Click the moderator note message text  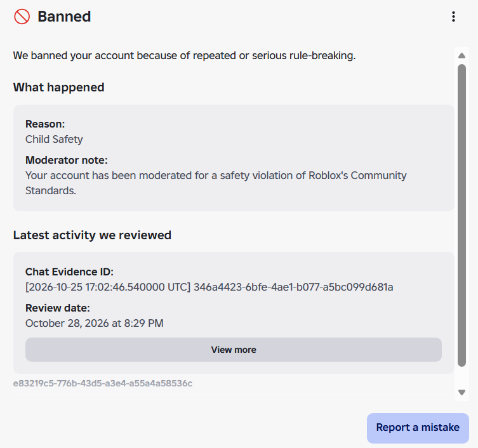pyautogui.click(x=216, y=183)
